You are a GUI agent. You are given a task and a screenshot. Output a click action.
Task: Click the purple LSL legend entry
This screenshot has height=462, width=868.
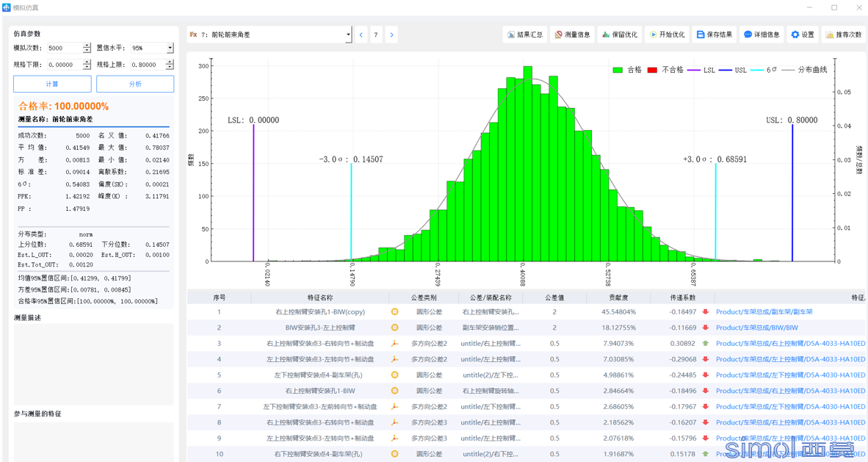pyautogui.click(x=701, y=70)
